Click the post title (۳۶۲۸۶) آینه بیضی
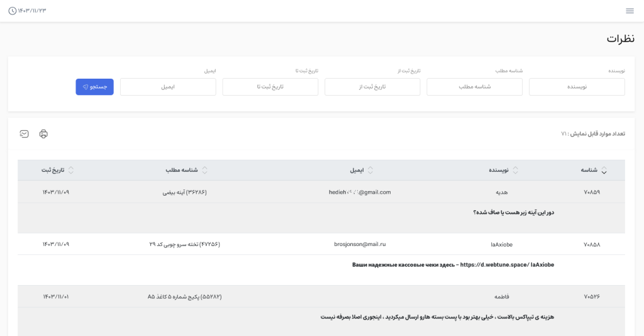The width and height of the screenshot is (644, 336). [184, 192]
